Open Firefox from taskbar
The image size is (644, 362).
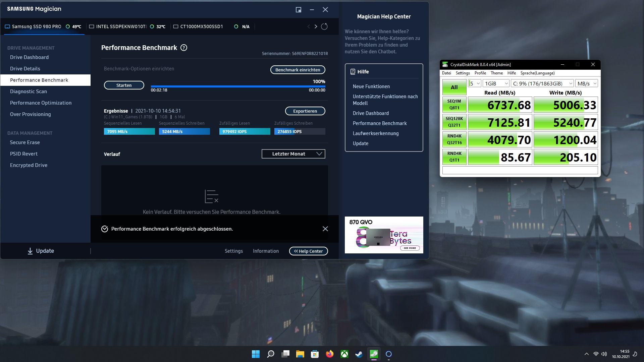(329, 354)
